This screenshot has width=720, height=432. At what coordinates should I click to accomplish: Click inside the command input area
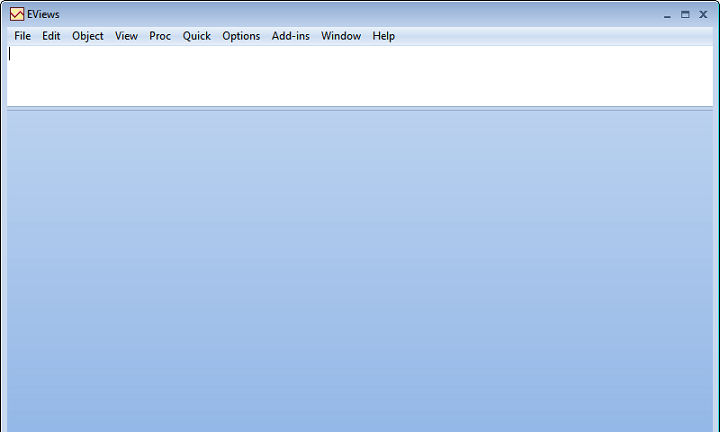tap(360, 76)
